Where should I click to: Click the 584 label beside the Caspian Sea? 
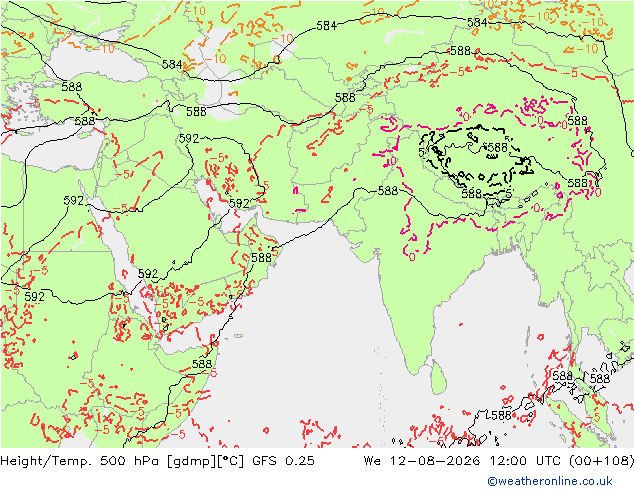click(172, 64)
